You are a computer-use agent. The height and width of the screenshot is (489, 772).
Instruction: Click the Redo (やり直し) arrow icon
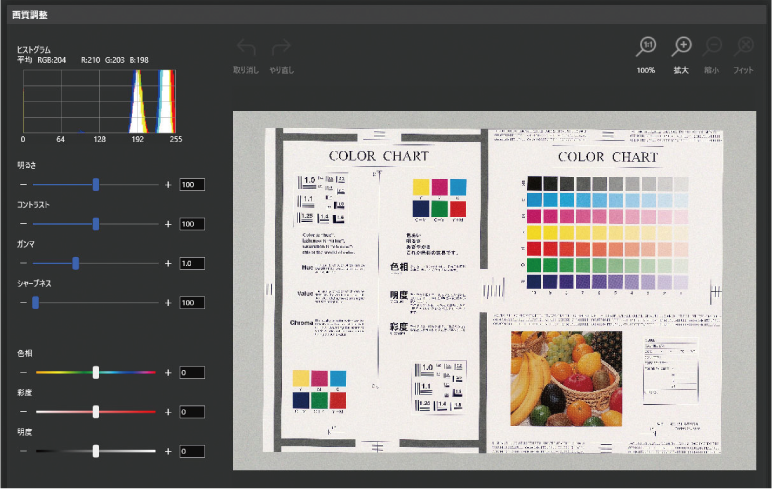point(281,48)
